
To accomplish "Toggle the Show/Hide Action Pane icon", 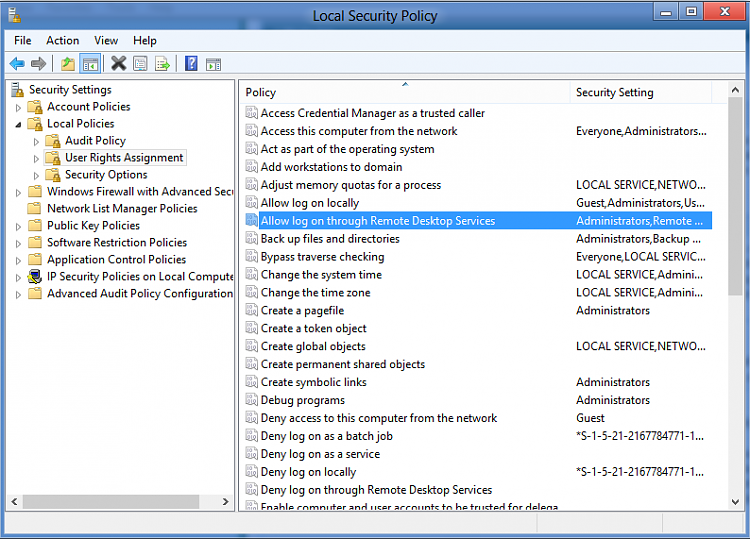I will (213, 64).
